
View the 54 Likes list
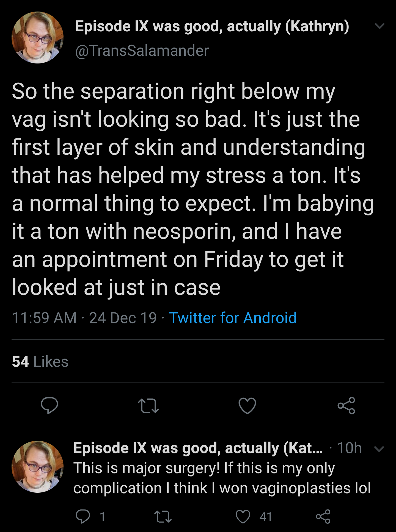tap(40, 361)
